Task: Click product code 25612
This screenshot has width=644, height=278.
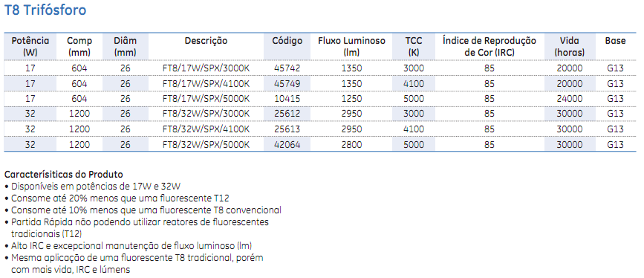Action: pyautogui.click(x=287, y=114)
